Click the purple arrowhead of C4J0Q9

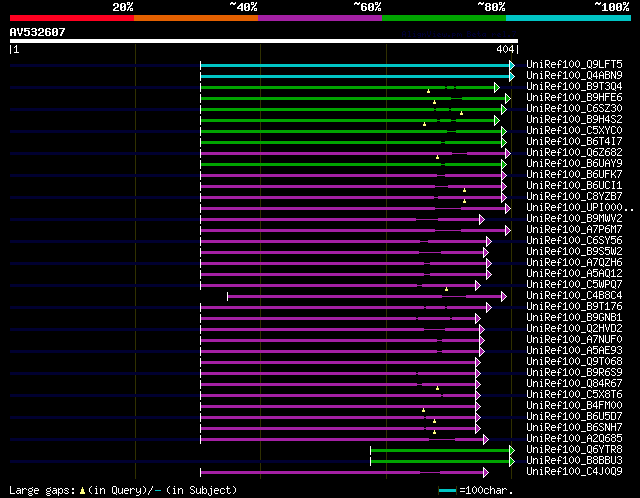point(486,473)
